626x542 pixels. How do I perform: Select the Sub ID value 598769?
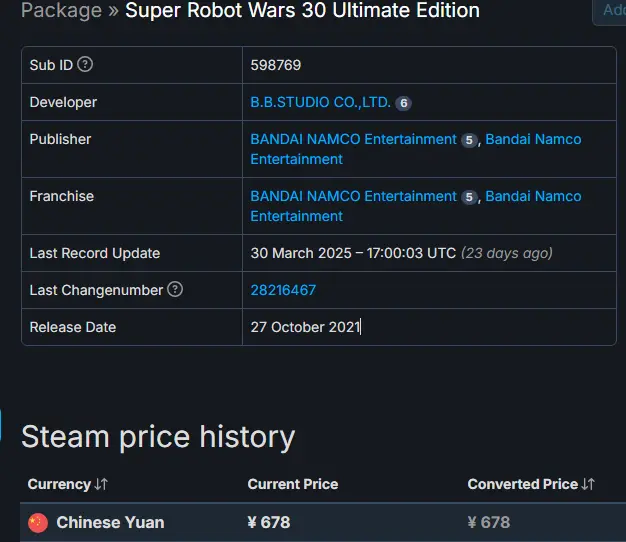[275, 65]
